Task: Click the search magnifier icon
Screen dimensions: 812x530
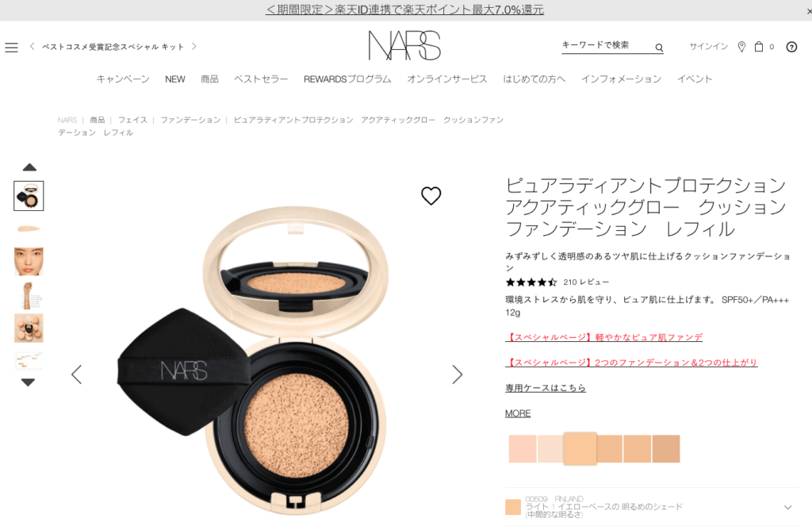Action: point(659,48)
